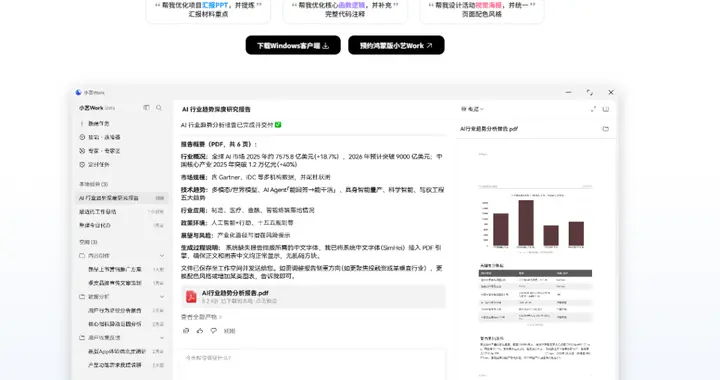The width and height of the screenshot is (720, 380).
Task: Click the text action next to thumbs-down
Action: 229,331
